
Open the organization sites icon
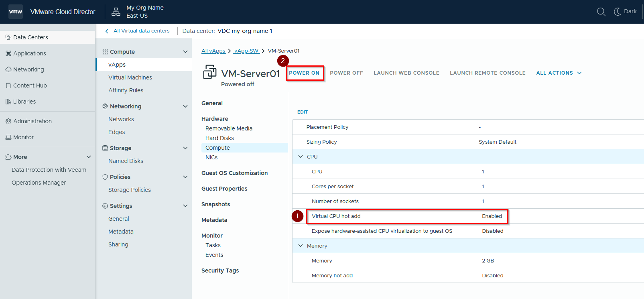tap(116, 12)
